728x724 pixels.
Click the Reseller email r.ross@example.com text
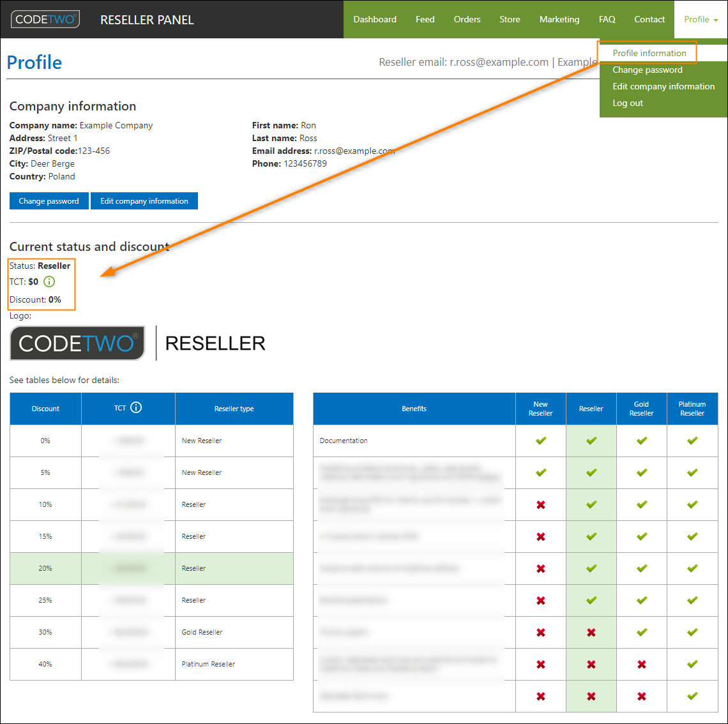(x=464, y=62)
